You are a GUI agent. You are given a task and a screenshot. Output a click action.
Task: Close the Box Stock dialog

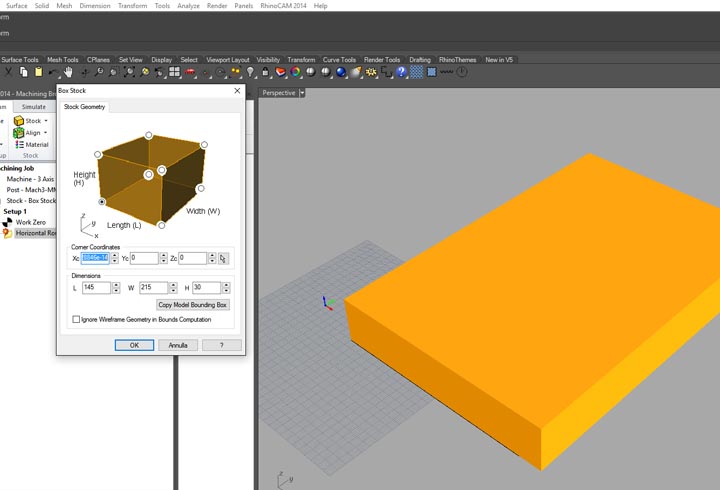click(x=237, y=91)
